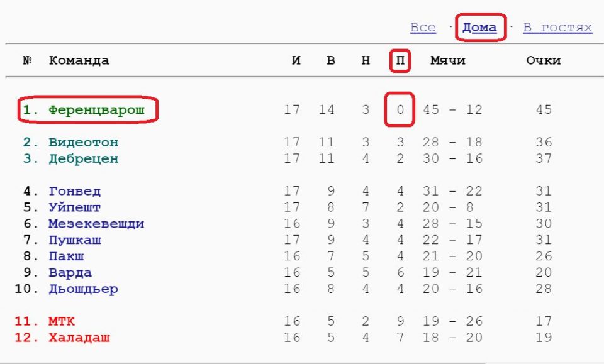Click the Уйпешт team link
This screenshot has height=364, width=604.
click(x=74, y=207)
